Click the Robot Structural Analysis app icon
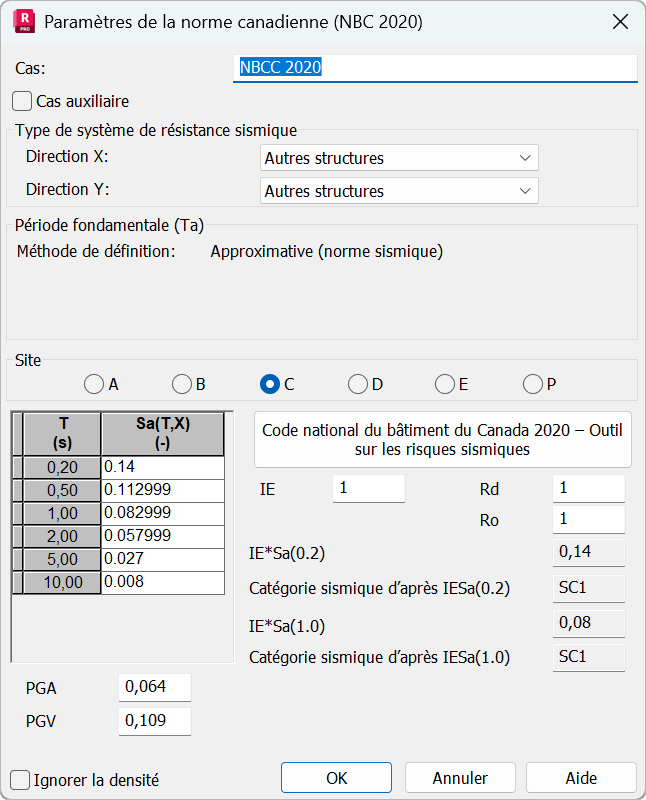This screenshot has width=646, height=800. click(24, 22)
